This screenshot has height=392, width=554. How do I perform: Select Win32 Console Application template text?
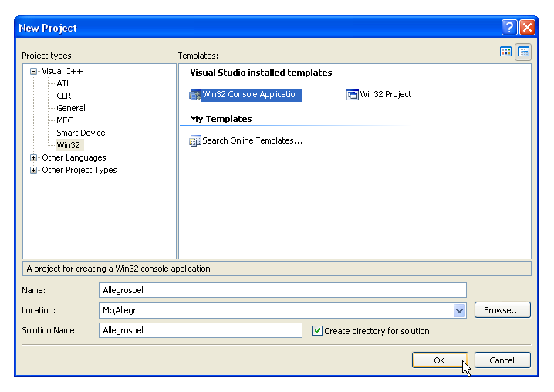[x=252, y=95]
